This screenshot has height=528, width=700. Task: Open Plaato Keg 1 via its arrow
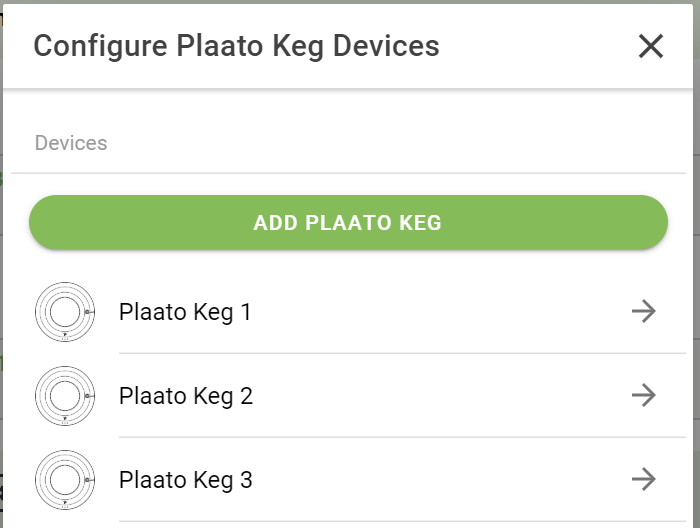coord(644,311)
